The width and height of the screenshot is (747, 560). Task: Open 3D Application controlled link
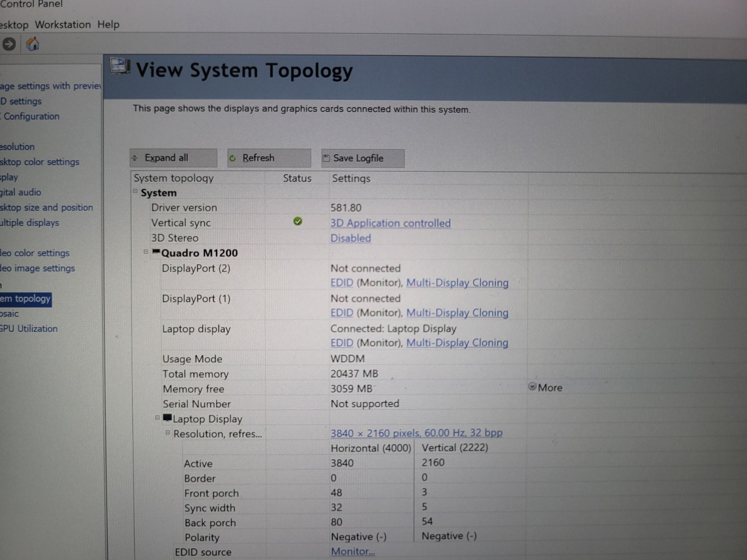390,223
